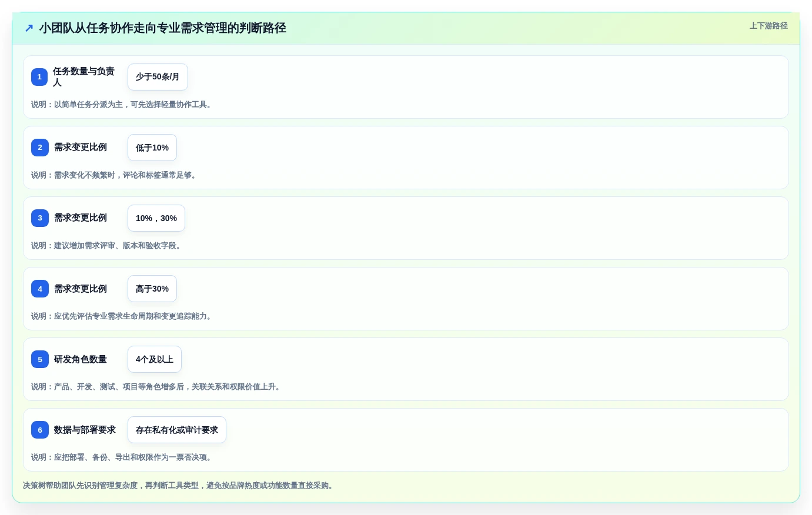Click the footer summary starting 决策树帮助团队

179,486
